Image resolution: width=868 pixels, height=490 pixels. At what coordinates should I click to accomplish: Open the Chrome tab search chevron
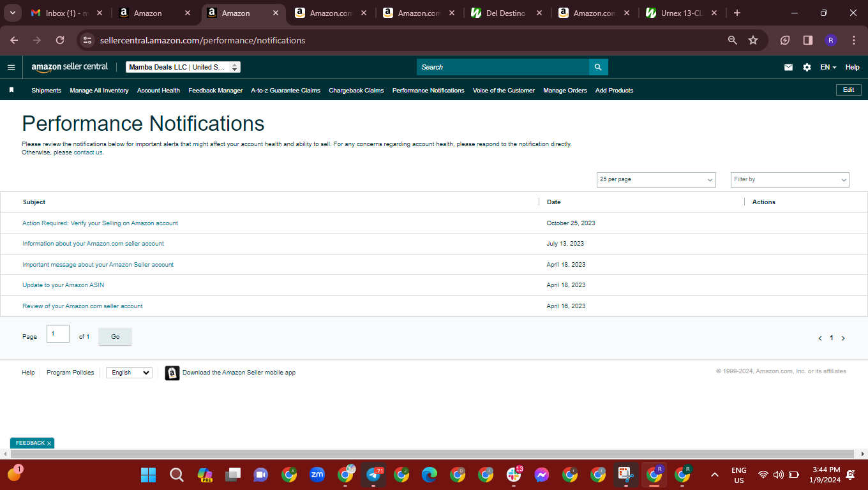click(12, 13)
